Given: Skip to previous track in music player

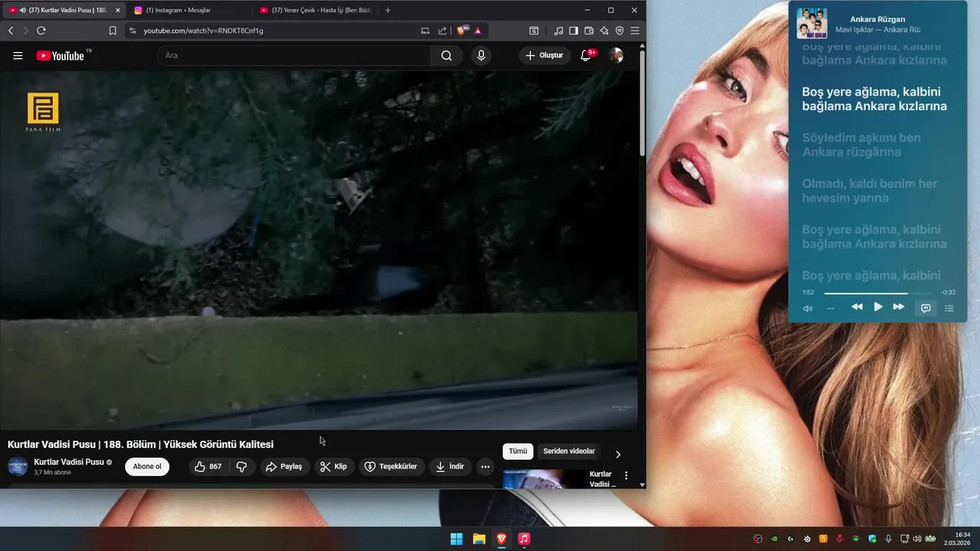Looking at the screenshot, I should click(x=857, y=307).
